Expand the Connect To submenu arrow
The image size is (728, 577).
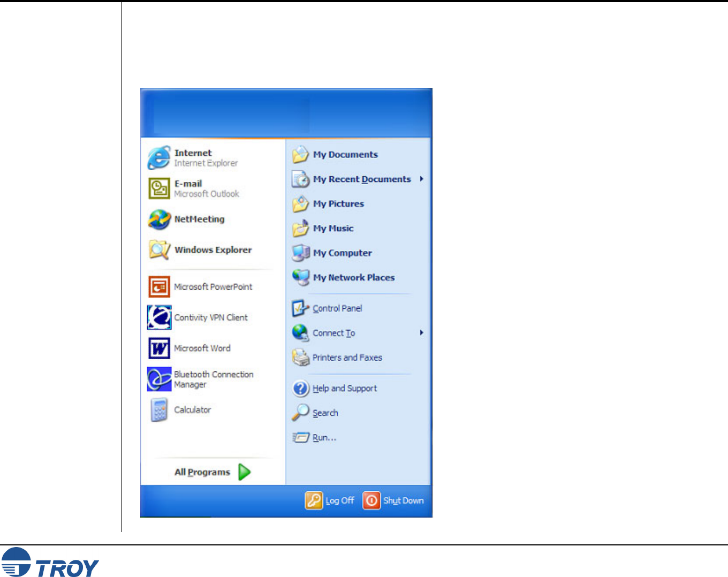click(x=422, y=332)
